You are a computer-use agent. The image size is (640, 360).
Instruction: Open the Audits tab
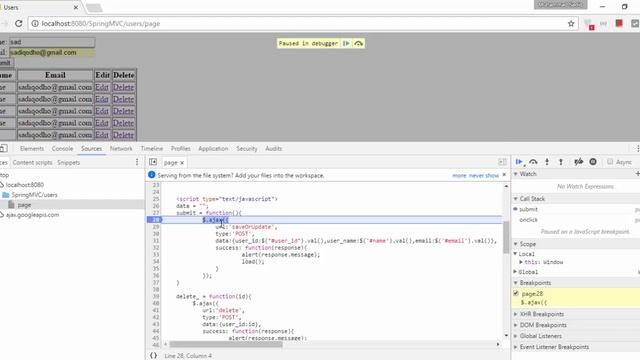273,149
